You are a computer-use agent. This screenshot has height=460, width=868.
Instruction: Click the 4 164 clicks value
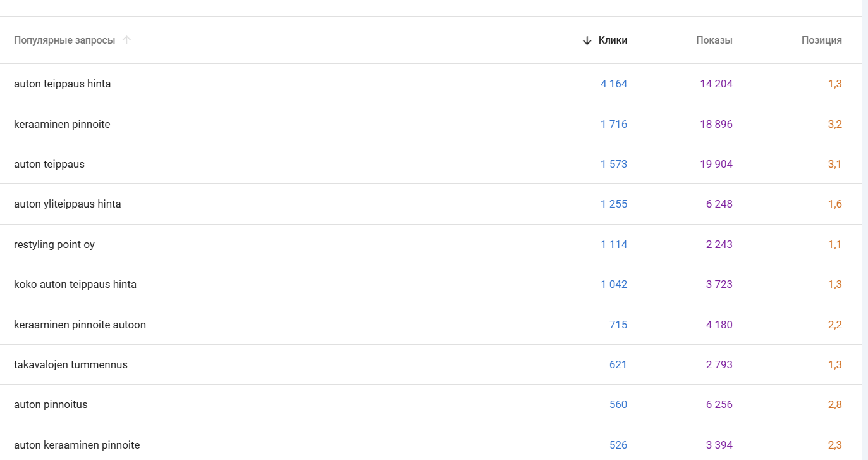point(613,84)
